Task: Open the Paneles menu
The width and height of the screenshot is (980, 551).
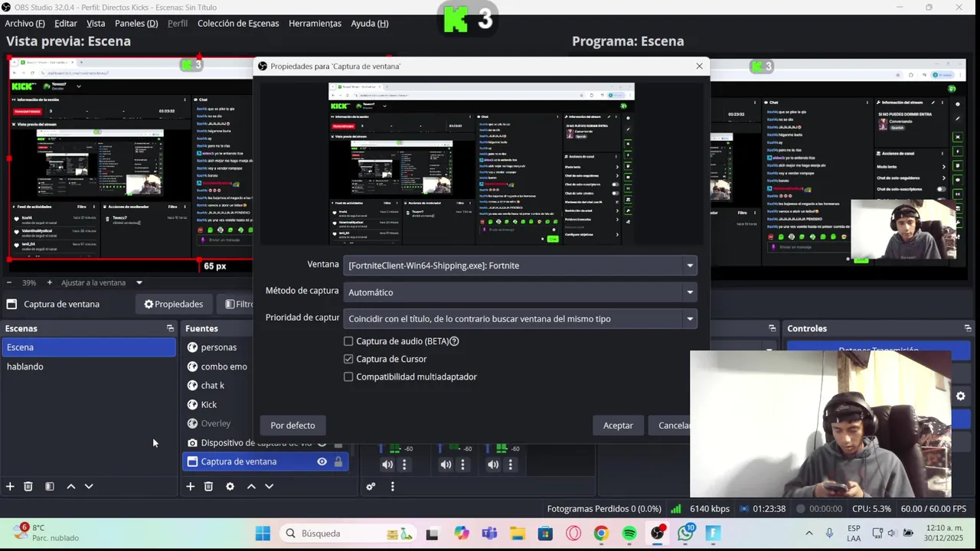Action: pos(136,24)
